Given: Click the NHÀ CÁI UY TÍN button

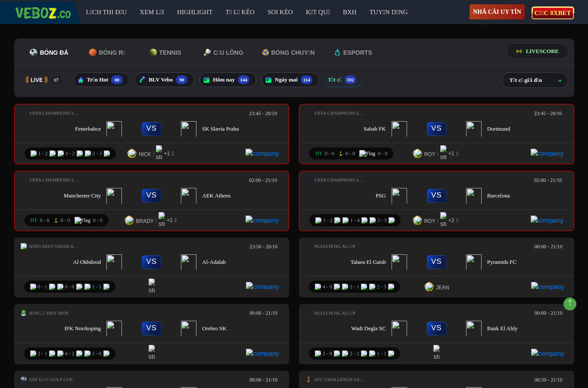Looking at the screenshot, I should 497,12.
